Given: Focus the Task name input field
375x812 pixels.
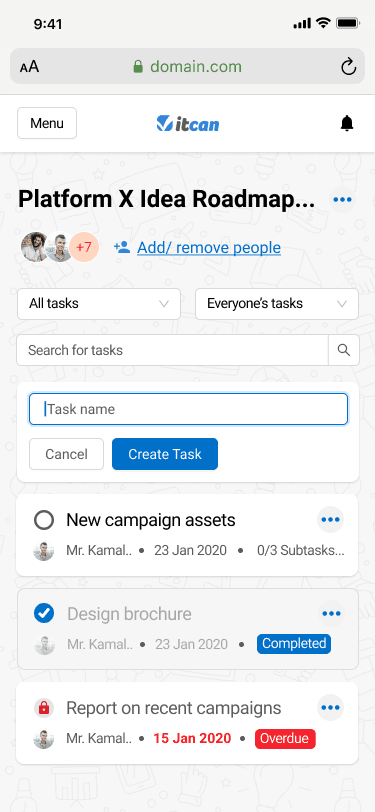Looking at the screenshot, I should coord(188,409).
